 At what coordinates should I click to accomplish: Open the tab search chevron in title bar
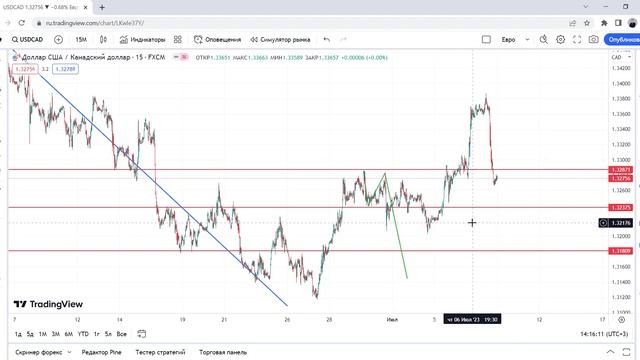[x=586, y=7]
